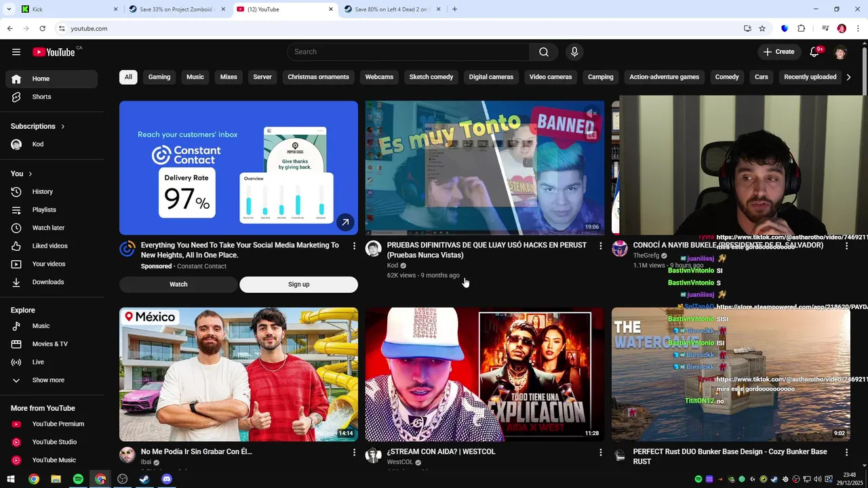Click the search magnifier button
This screenshot has width=868, height=488.
click(x=544, y=52)
